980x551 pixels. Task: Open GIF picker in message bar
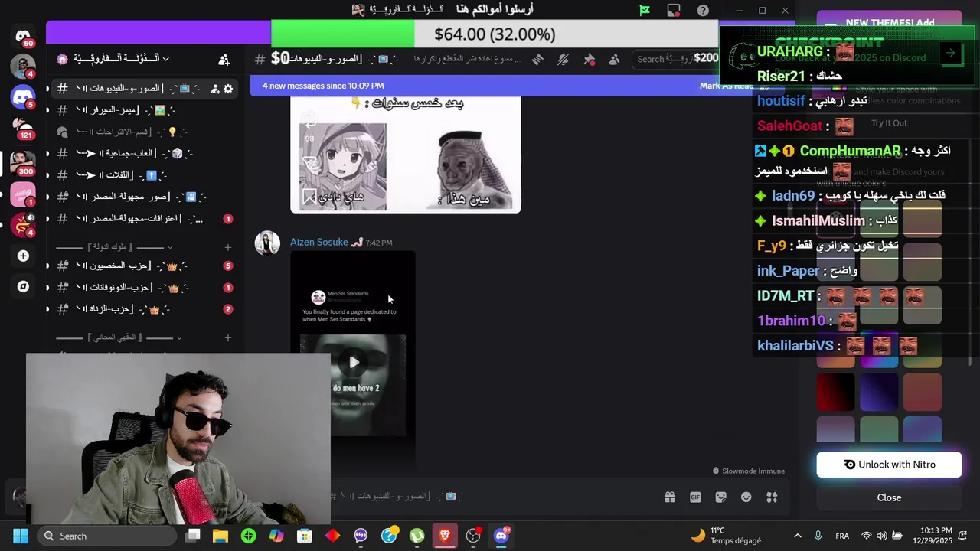695,497
